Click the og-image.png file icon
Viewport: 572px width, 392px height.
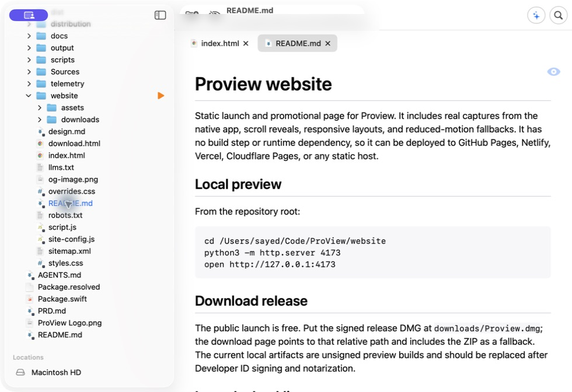click(x=40, y=180)
